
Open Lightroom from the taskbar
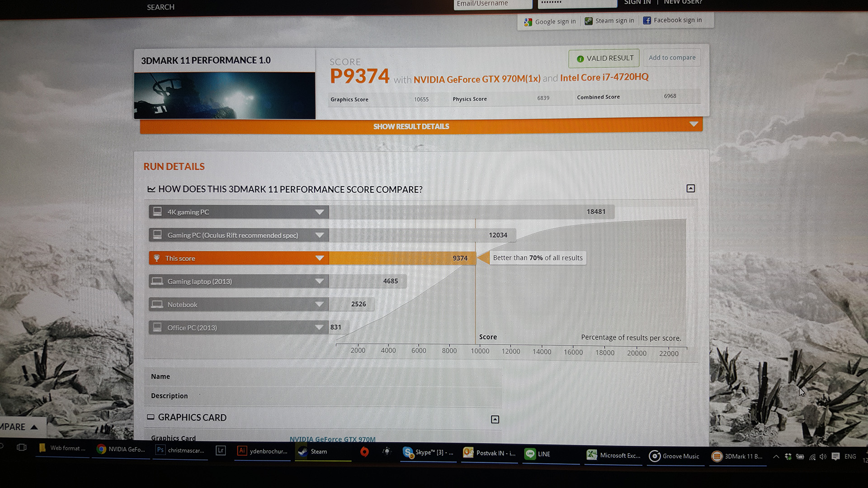click(x=221, y=450)
